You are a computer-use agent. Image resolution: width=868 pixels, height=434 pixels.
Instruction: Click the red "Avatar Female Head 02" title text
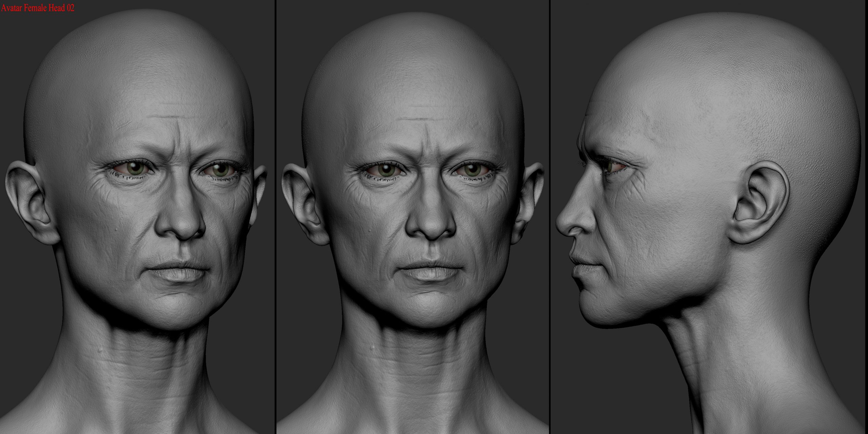pos(38,8)
